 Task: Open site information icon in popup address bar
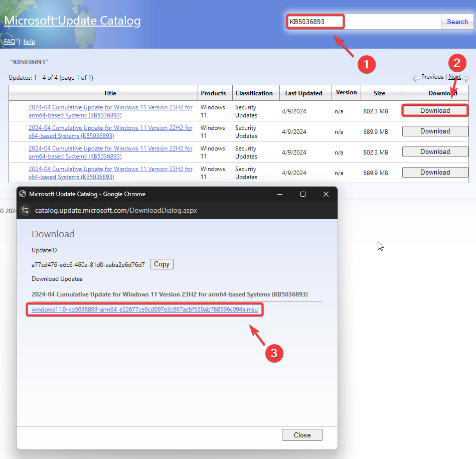click(x=25, y=210)
